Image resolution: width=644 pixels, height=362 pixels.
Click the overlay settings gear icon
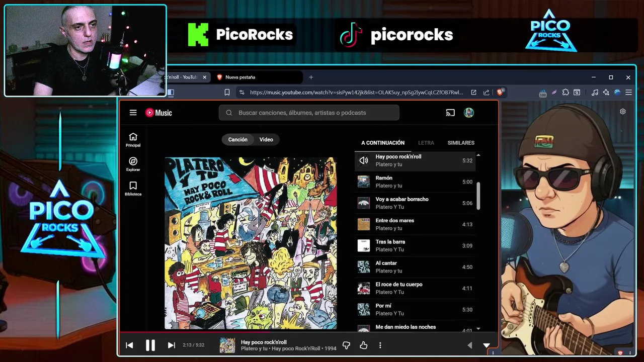click(x=623, y=112)
